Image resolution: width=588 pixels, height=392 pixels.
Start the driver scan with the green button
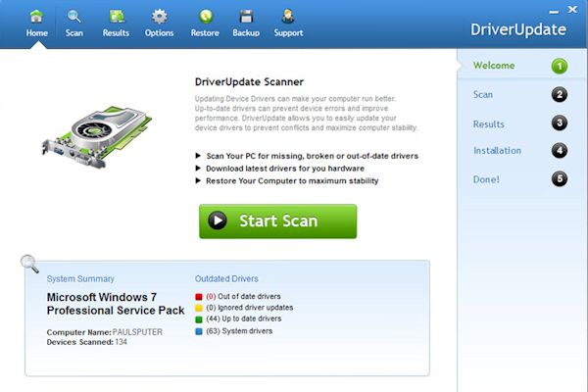pyautogui.click(x=278, y=221)
